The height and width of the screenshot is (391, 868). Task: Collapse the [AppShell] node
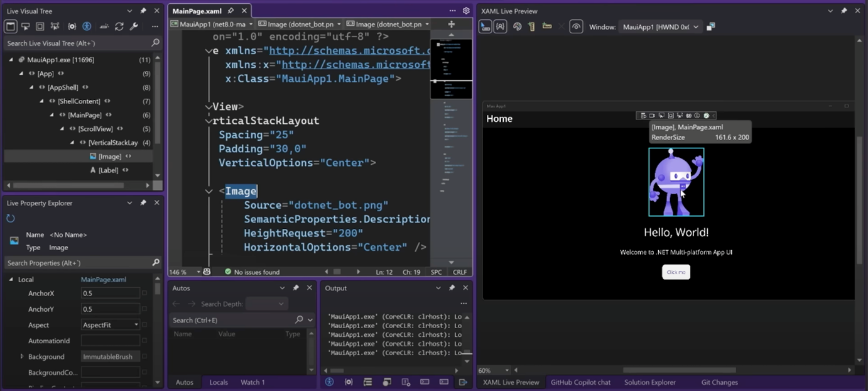coord(31,87)
